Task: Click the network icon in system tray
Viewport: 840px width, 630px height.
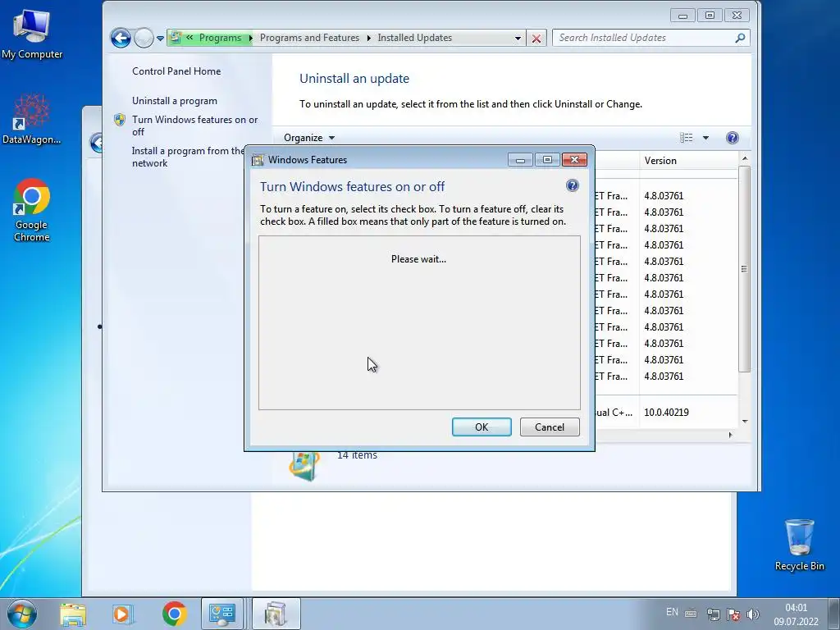Action: tap(713, 614)
